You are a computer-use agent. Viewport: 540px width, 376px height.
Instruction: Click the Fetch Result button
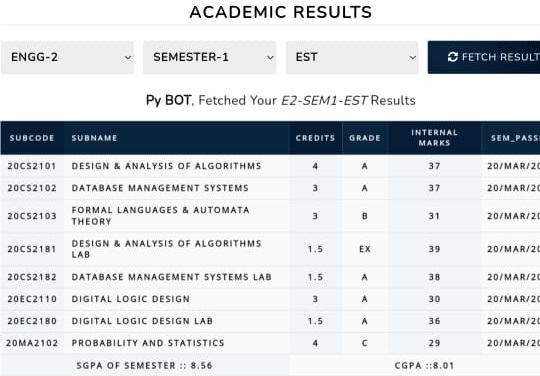(484, 57)
